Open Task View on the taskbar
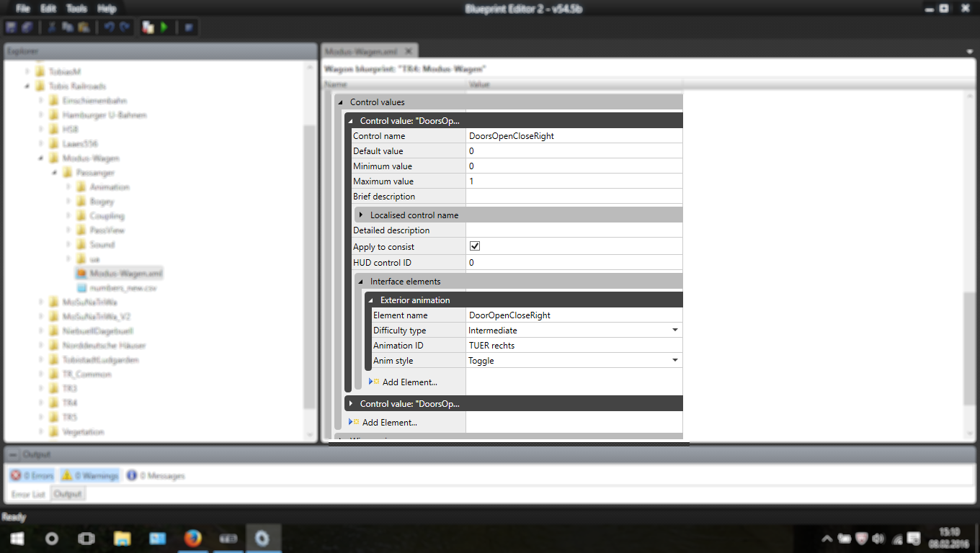 pos(86,538)
